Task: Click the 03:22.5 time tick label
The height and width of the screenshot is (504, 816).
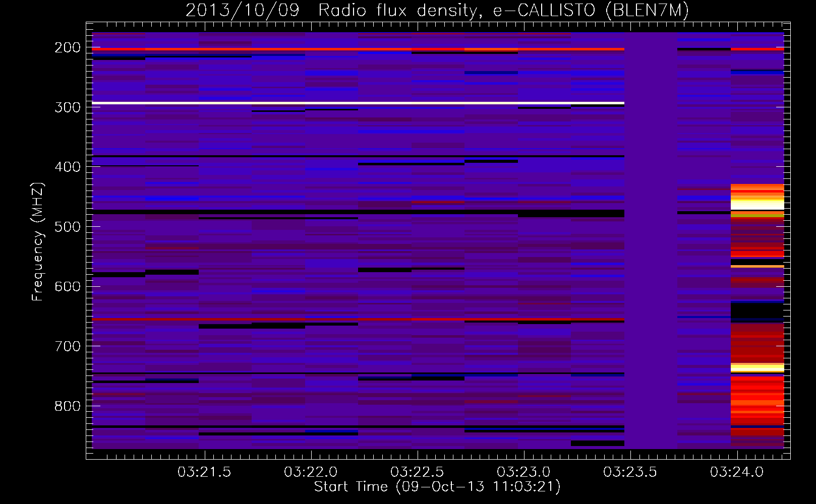Action: coord(417,472)
